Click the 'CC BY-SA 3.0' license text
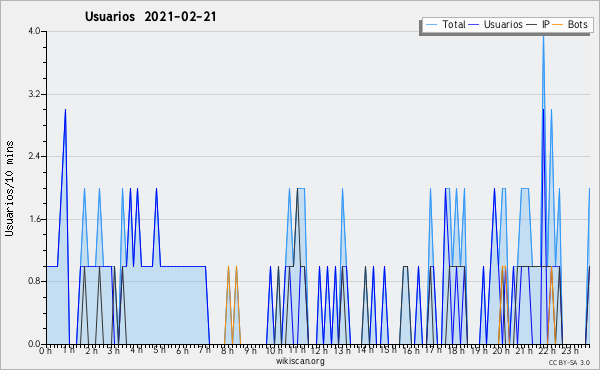Viewport: 600px width, 370px height. click(x=569, y=362)
